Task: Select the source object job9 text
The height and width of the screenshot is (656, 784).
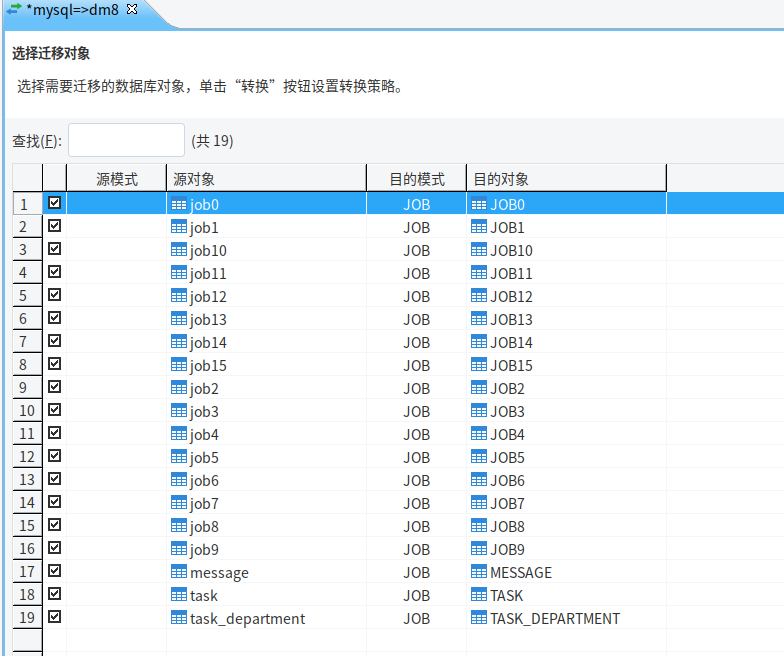Action: (x=204, y=550)
